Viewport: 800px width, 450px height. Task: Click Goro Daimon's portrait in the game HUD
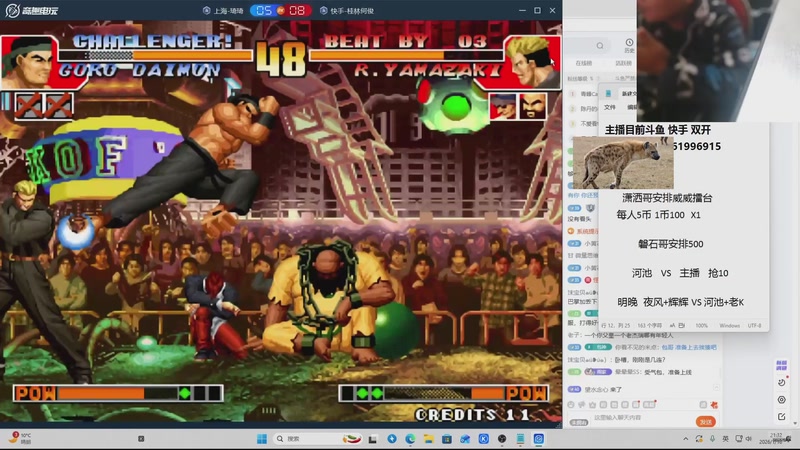tap(29, 62)
